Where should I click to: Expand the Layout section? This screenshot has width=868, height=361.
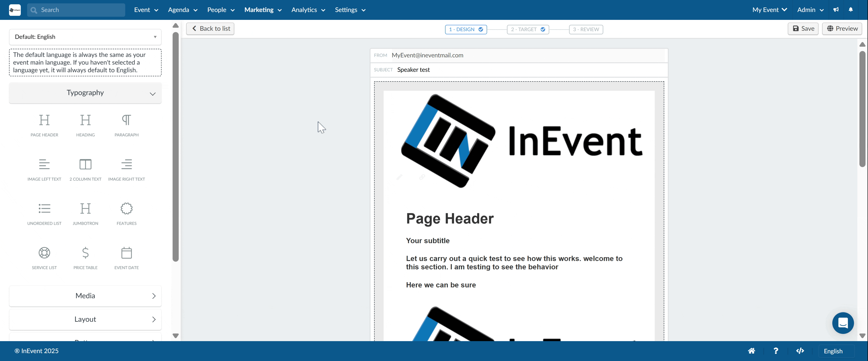point(85,319)
